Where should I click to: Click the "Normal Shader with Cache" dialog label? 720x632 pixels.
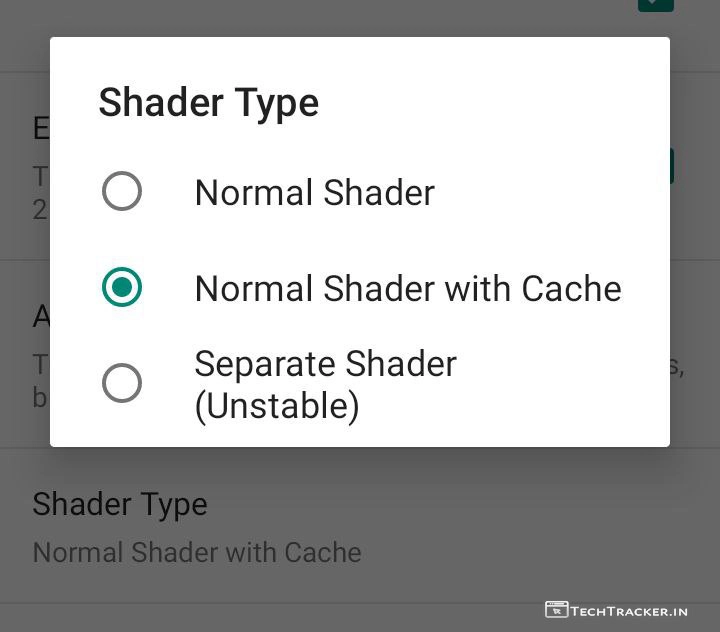pos(407,288)
